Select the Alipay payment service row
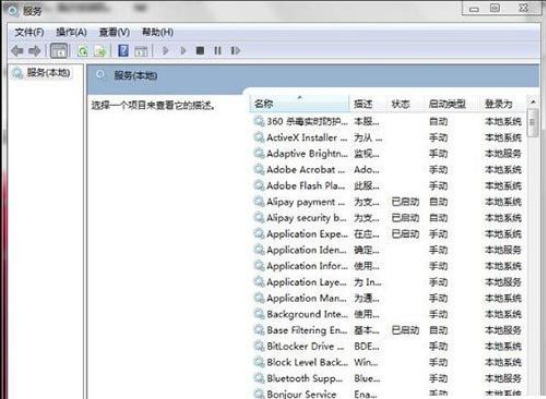 pyautogui.click(x=387, y=202)
